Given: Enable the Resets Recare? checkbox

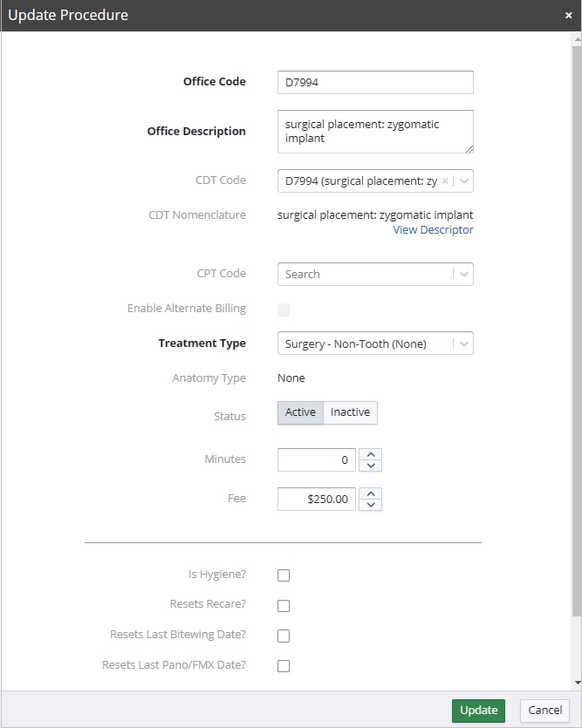Looking at the screenshot, I should [x=284, y=606].
